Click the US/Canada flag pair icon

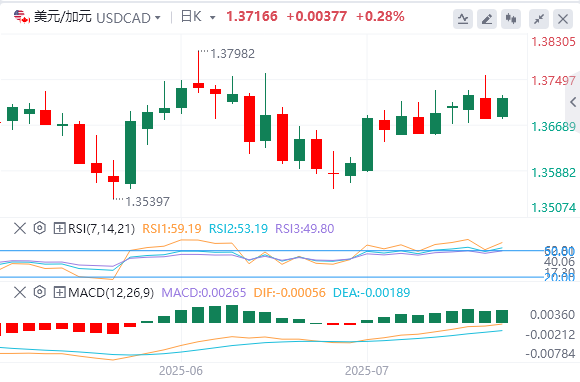[x=21, y=17]
